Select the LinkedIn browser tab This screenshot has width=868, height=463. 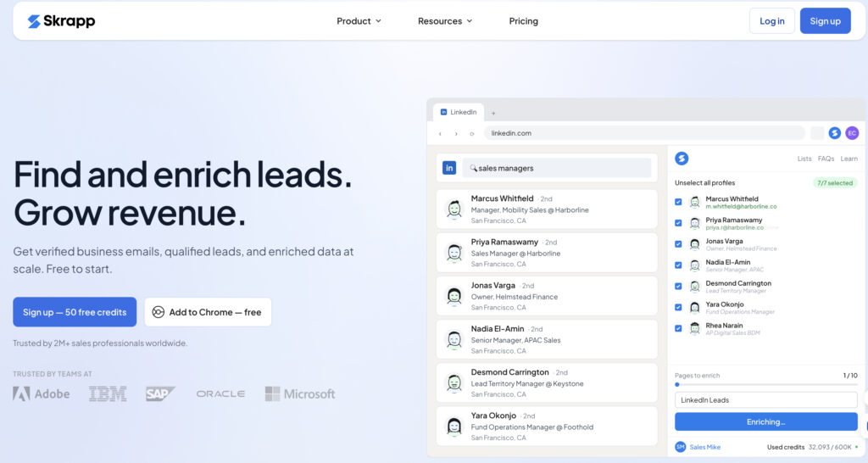coord(459,112)
